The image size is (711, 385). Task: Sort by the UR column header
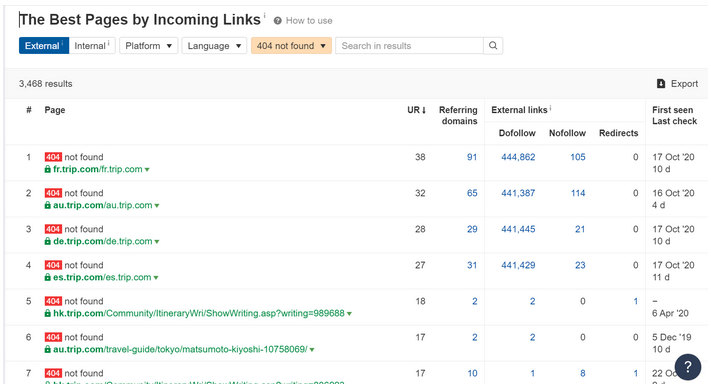[x=416, y=110]
